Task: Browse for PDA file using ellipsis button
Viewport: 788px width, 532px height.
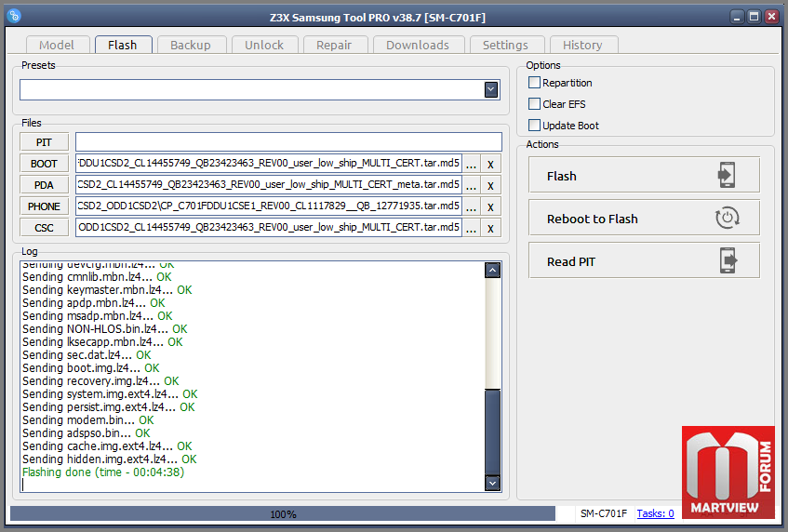Action: (x=471, y=186)
